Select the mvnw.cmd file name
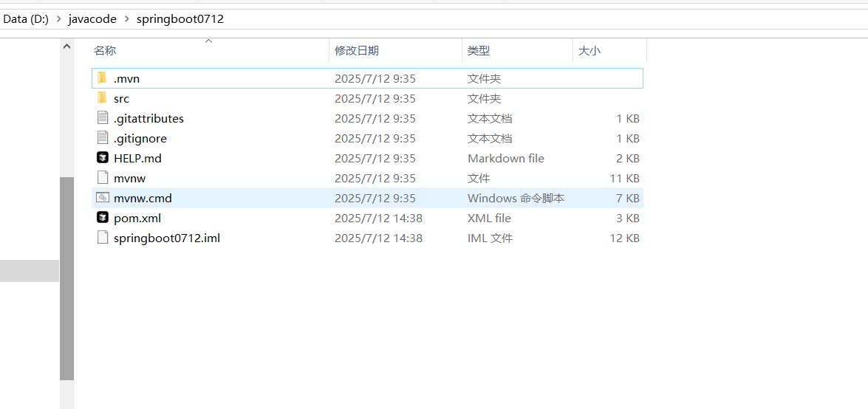868x409 pixels. (x=143, y=198)
